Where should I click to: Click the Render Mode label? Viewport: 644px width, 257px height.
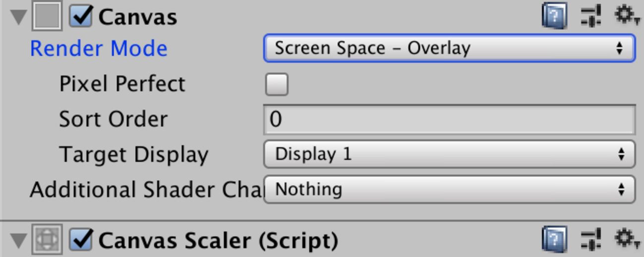(99, 49)
